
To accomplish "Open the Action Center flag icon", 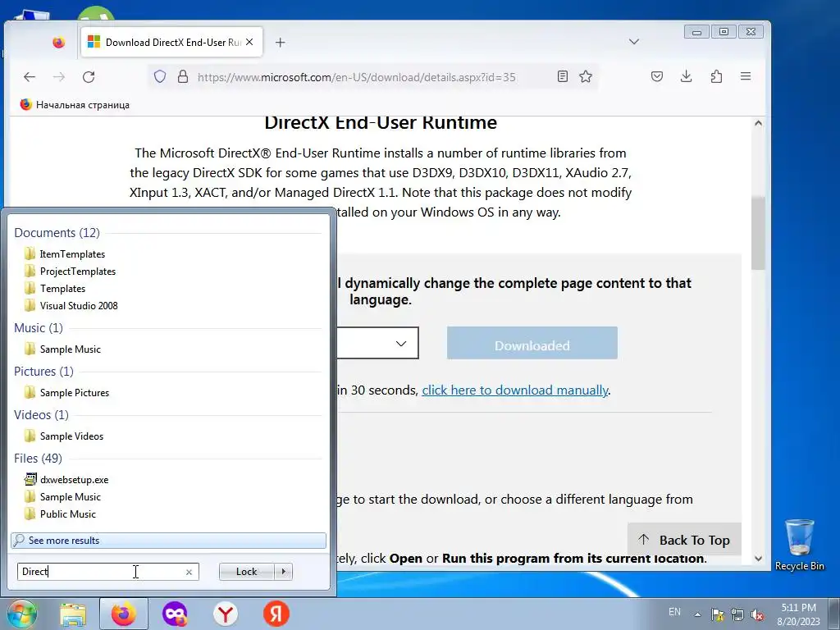I will [x=717, y=614].
